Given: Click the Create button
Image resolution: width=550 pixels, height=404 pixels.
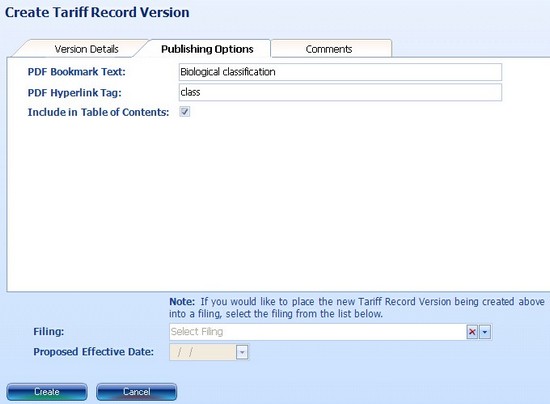Looking at the screenshot, I should pyautogui.click(x=47, y=392).
